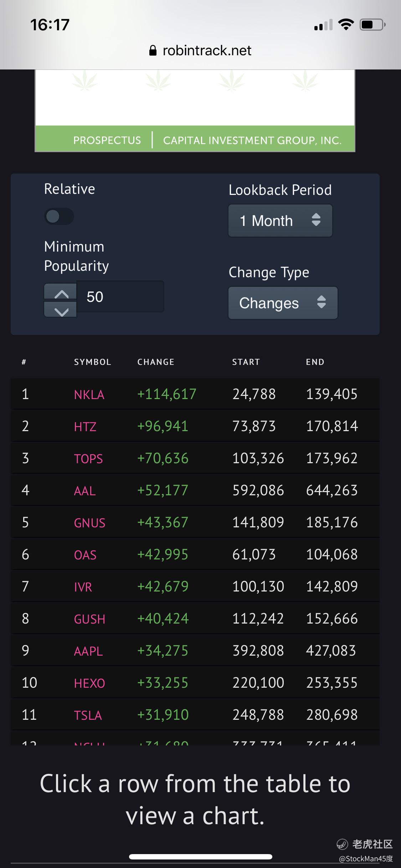The image size is (401, 868).
Task: Tap the lock icon beside the URL
Action: tap(153, 51)
